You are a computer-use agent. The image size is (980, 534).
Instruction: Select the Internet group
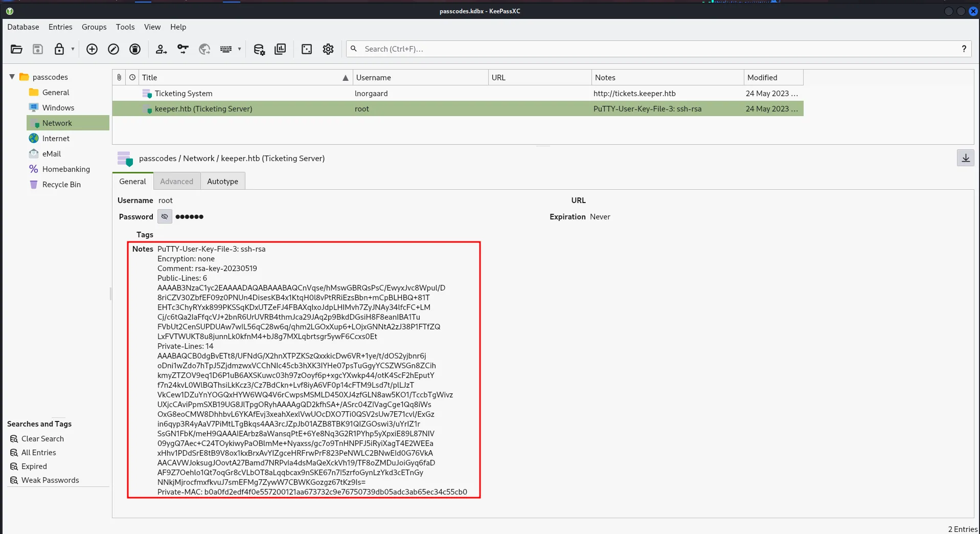(56, 139)
